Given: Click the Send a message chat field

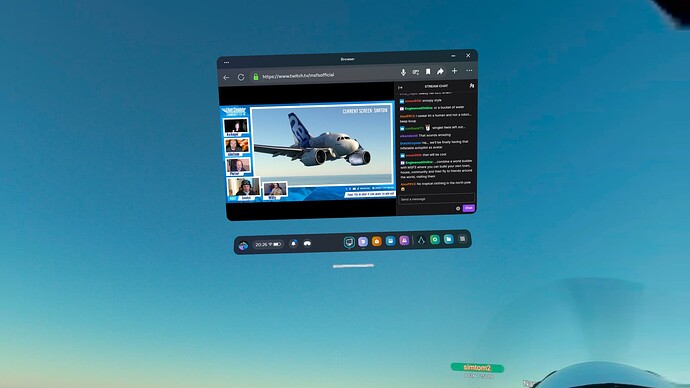Looking at the screenshot, I should click(437, 199).
